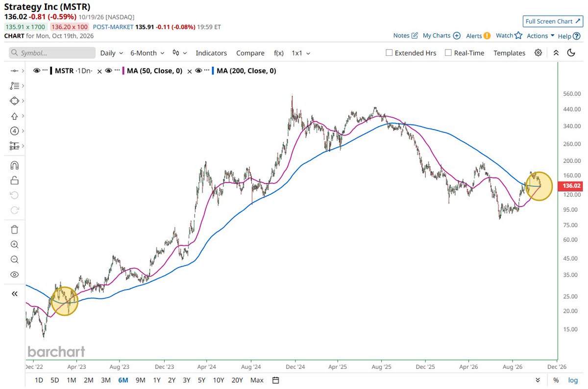Open the scale options dropdown arrow near percent
The height and width of the screenshot is (389, 588).
pos(538,380)
